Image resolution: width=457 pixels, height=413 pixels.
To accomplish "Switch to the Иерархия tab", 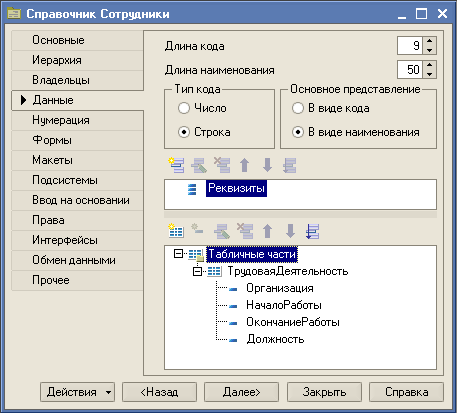I will pos(77,60).
